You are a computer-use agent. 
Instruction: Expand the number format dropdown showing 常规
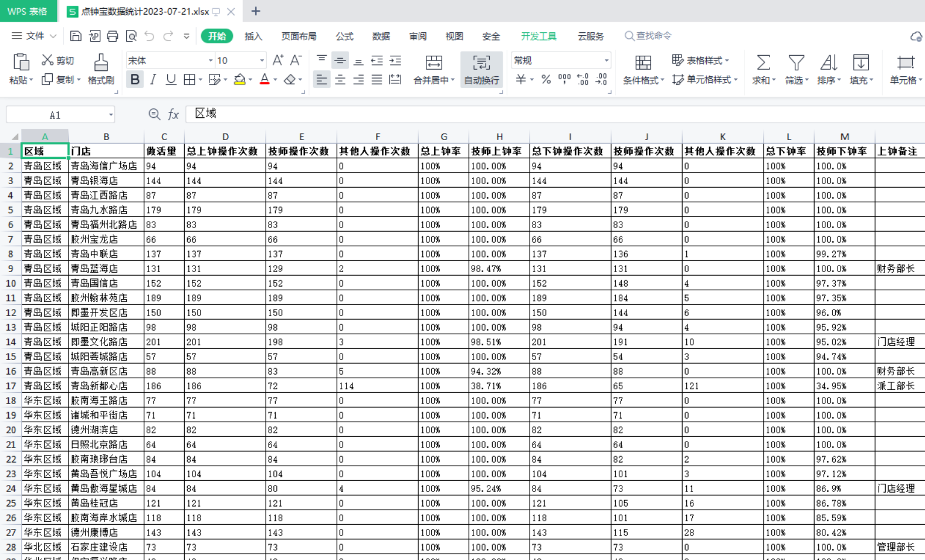606,60
